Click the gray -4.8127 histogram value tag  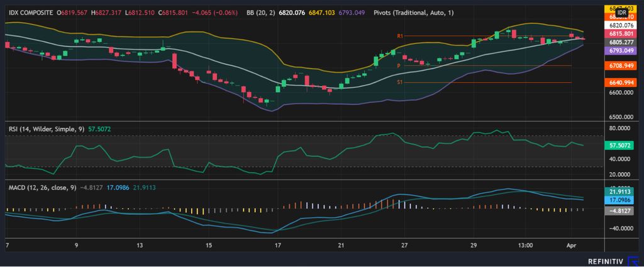620,210
